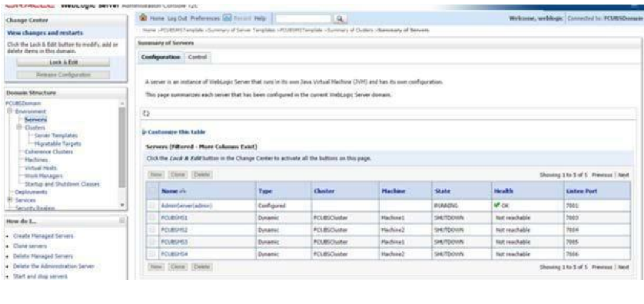Open the FCUBSMS2 server link

pos(174,230)
